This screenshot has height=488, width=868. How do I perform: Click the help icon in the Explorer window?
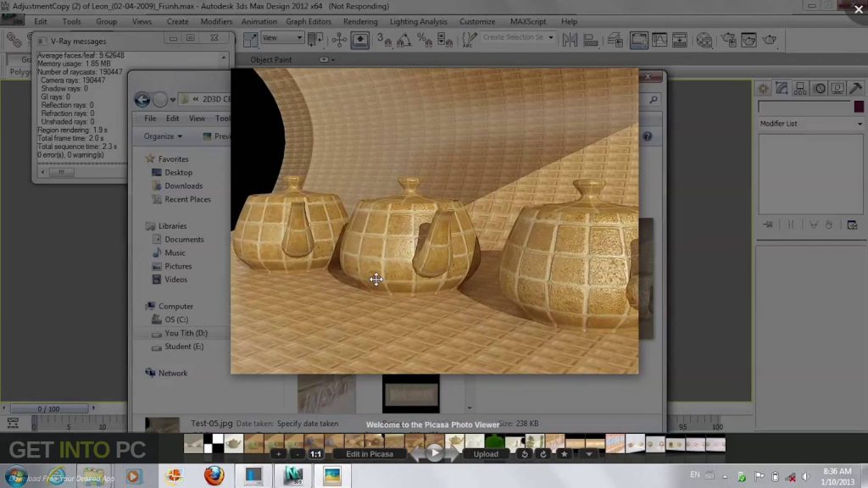(647, 136)
